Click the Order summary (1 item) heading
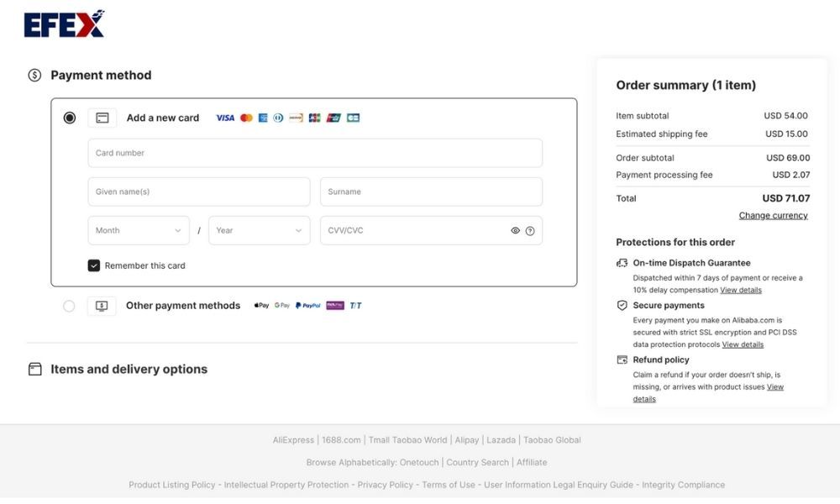The height and width of the screenshot is (504, 840). (685, 85)
